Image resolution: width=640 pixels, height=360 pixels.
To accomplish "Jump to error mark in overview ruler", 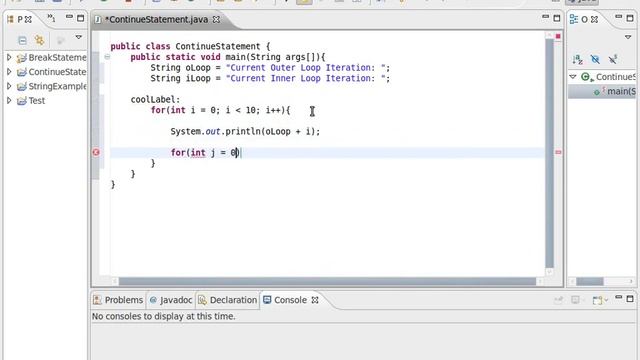I will 558,152.
